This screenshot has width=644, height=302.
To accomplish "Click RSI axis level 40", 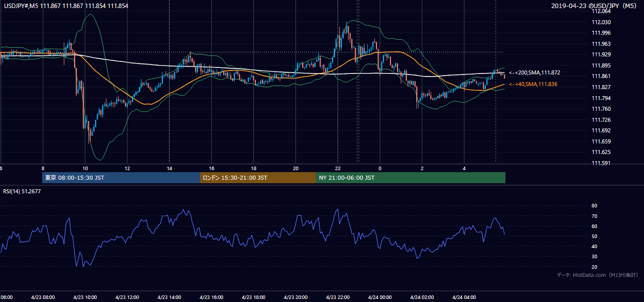I will [595, 246].
